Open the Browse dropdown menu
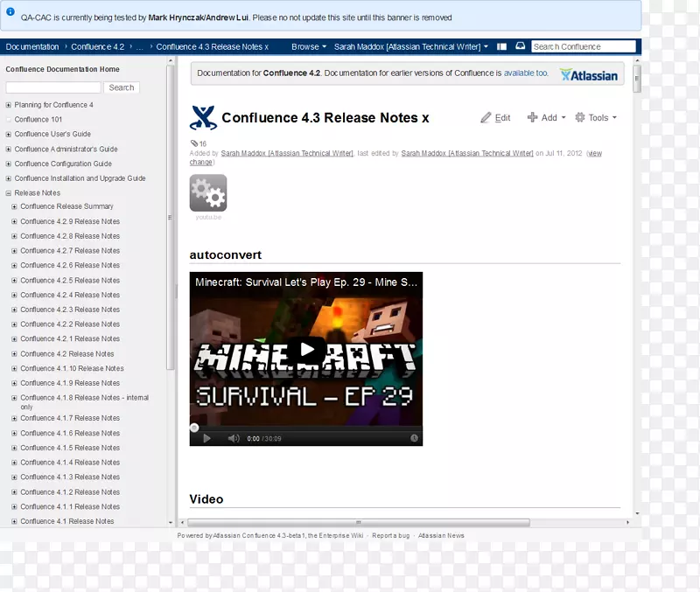This screenshot has width=700, height=592. (x=309, y=46)
